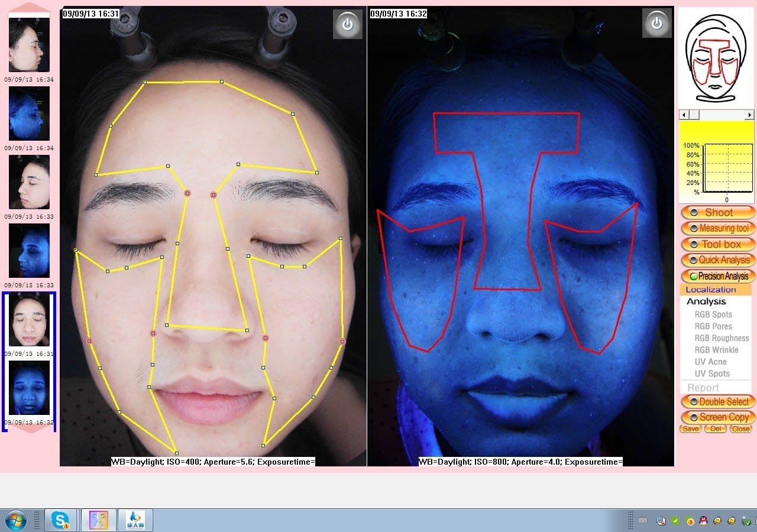
Task: Open the Measuring tool
Action: pyautogui.click(x=718, y=228)
